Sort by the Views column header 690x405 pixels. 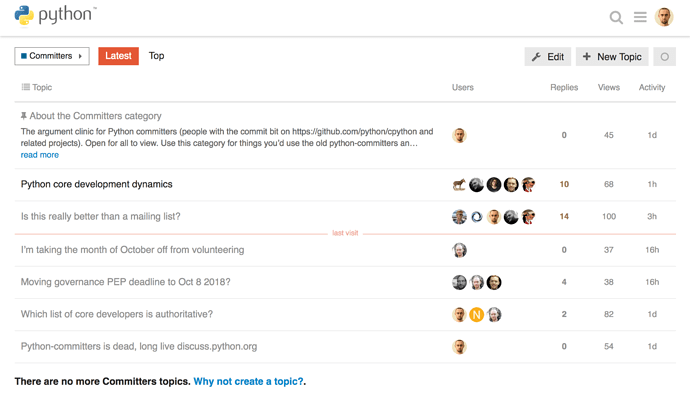pyautogui.click(x=609, y=87)
